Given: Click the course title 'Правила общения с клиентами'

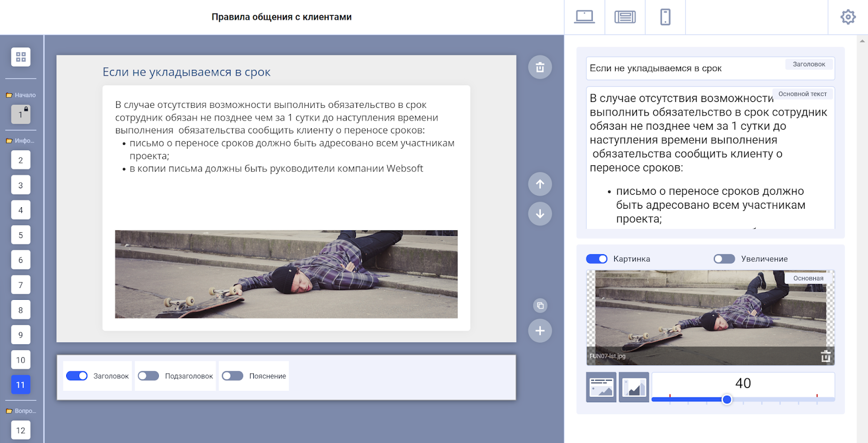Looking at the screenshot, I should point(282,17).
